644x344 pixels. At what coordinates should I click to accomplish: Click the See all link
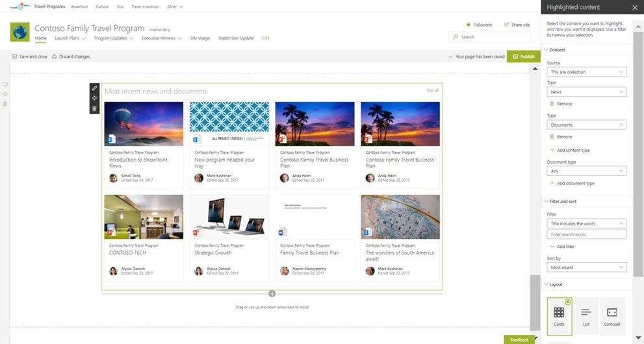[x=433, y=90]
